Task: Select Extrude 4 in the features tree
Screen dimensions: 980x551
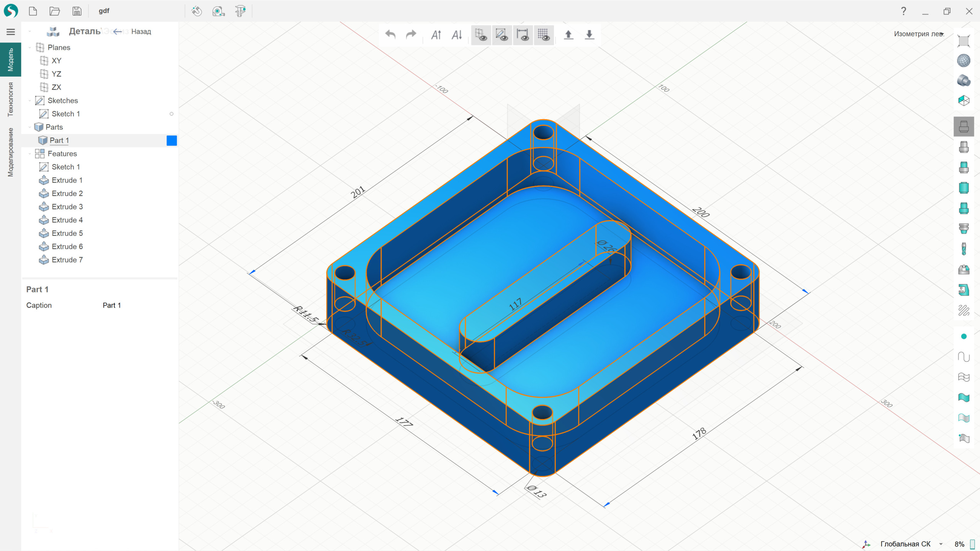Action: (67, 220)
